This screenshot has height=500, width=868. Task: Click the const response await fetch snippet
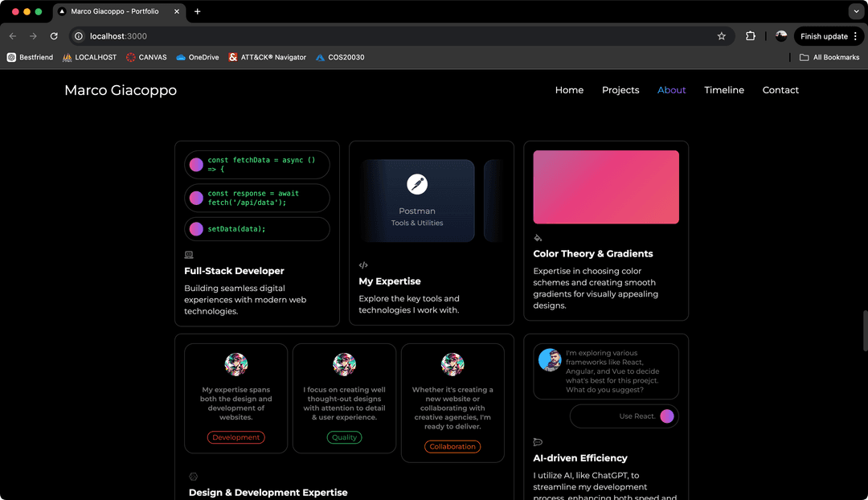click(257, 198)
